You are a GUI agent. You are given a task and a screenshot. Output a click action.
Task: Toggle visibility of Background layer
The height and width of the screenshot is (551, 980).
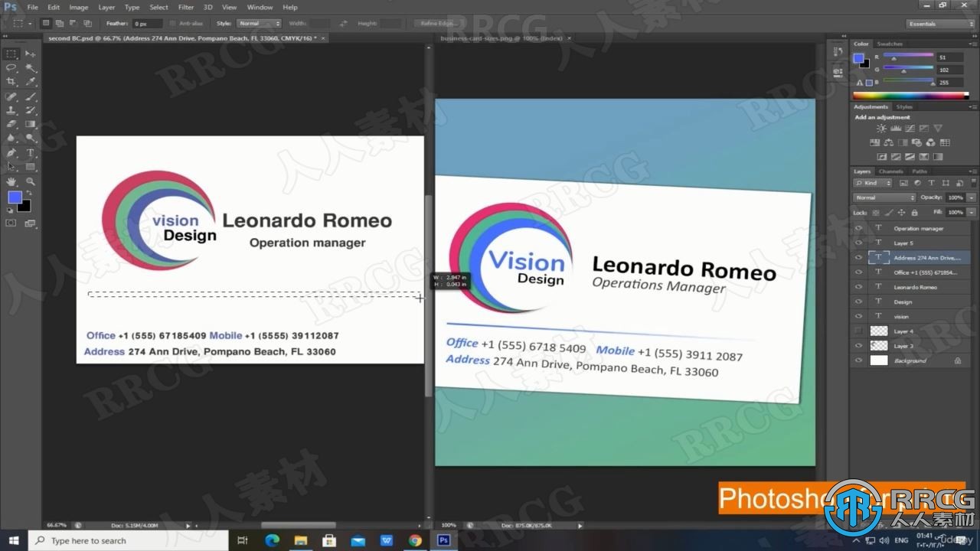(858, 360)
